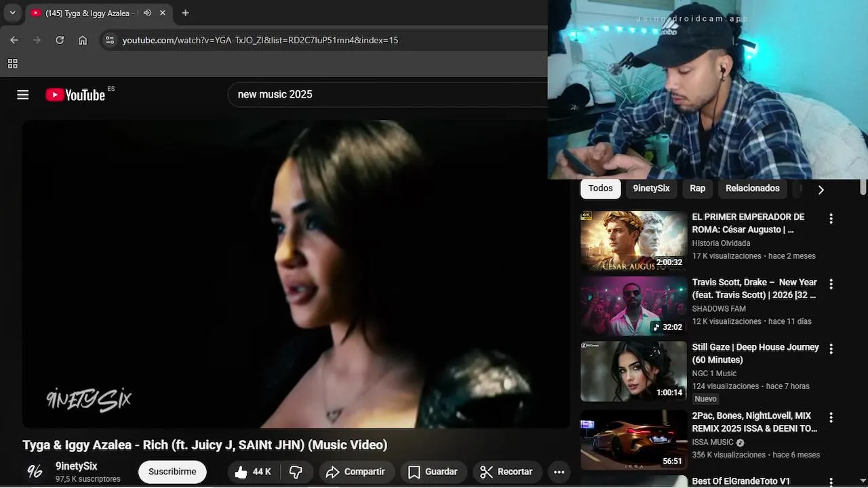The image size is (868, 488).
Task: Click the 97,5 K suscriptores text
Action: click(88, 479)
